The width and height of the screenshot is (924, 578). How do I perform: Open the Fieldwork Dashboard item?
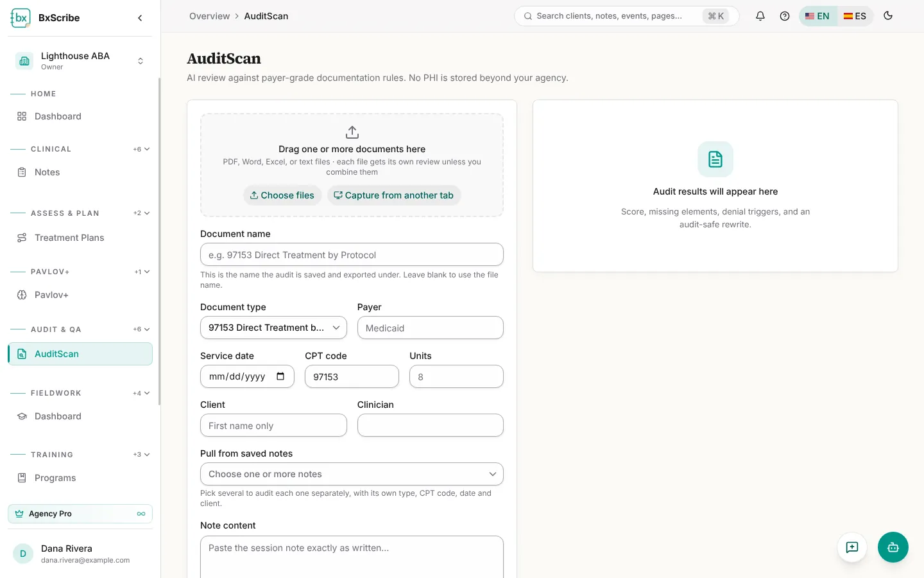[80, 416]
